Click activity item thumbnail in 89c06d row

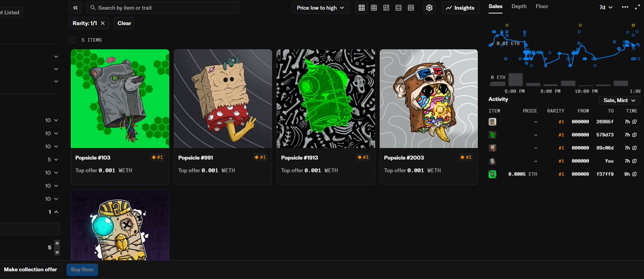click(492, 148)
